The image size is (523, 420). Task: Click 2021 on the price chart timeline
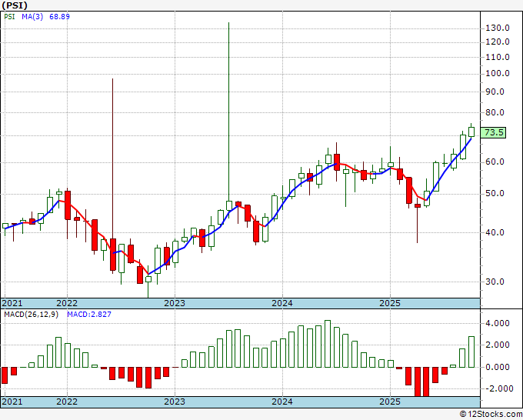coord(12,303)
